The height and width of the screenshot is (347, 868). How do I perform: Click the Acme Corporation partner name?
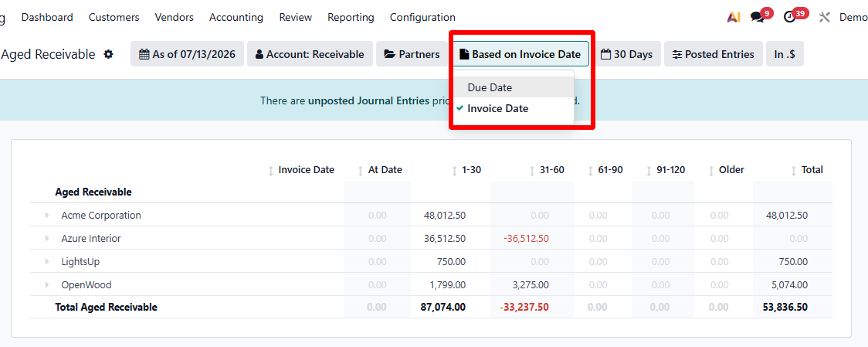tap(101, 215)
